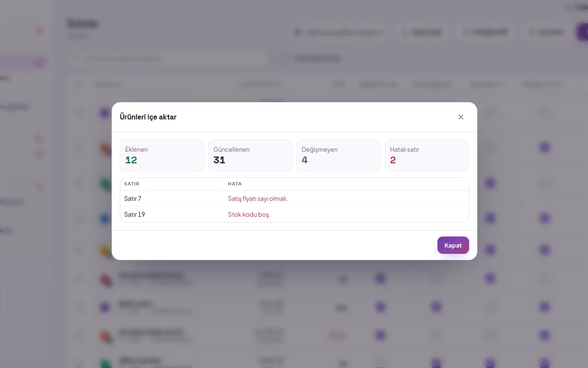
Task: Click the green count 12
Action: (x=131, y=160)
